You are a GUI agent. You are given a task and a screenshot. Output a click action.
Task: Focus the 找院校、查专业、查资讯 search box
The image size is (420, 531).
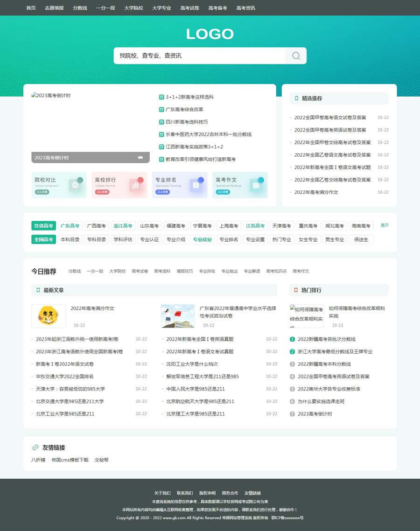(200, 56)
